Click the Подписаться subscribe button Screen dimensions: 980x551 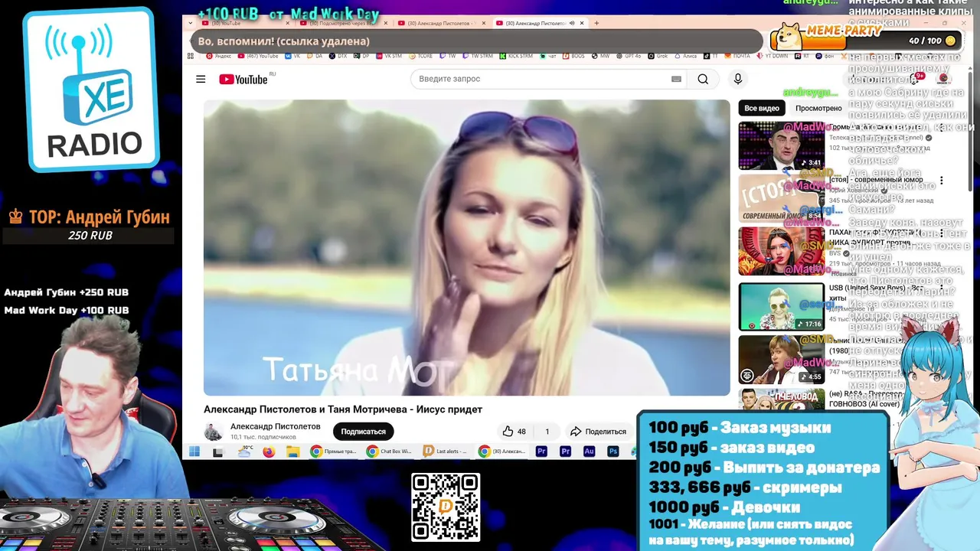[x=363, y=432]
